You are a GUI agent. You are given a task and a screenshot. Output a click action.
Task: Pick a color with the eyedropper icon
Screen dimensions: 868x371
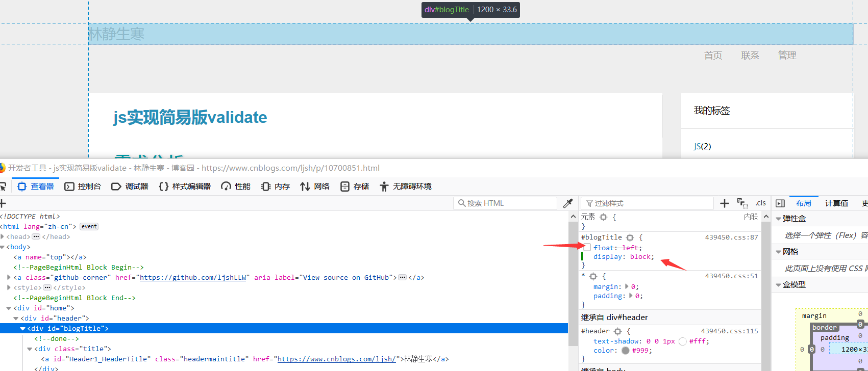[x=567, y=203]
